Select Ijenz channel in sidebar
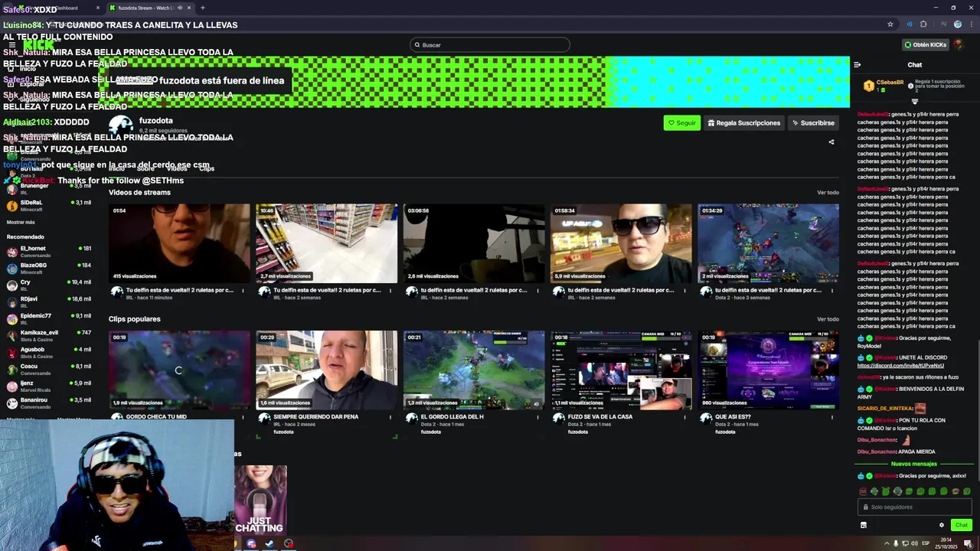Viewport: 980px width, 551px height. click(49, 386)
